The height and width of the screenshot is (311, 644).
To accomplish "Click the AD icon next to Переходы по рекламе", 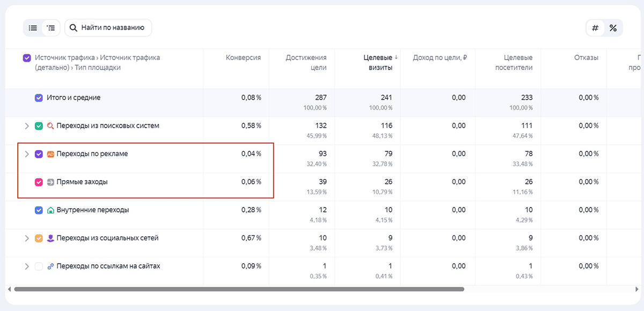I will pos(51,153).
